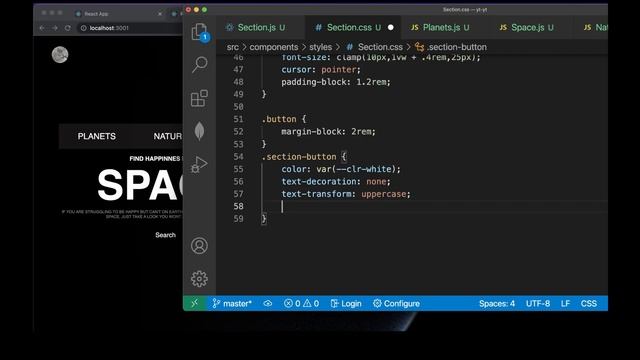Click the .button selector on line 51
640x360 pixels.
click(279, 119)
